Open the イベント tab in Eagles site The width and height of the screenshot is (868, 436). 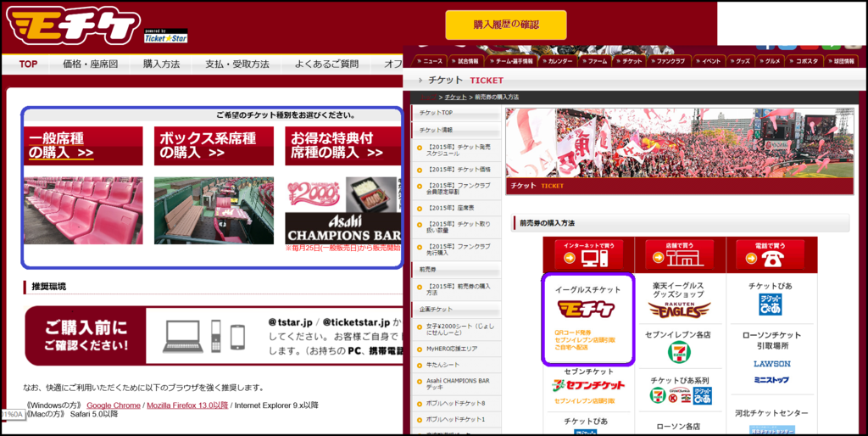(708, 61)
